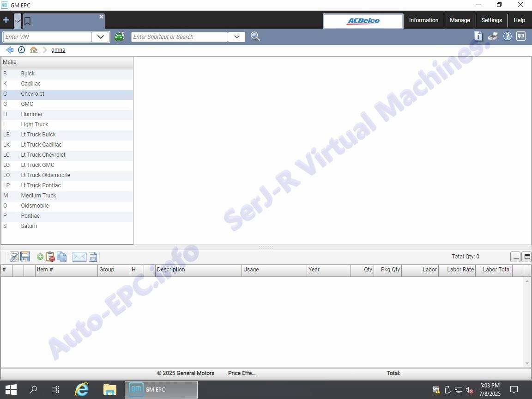Select Chevrolet in the Make list

(x=33, y=94)
